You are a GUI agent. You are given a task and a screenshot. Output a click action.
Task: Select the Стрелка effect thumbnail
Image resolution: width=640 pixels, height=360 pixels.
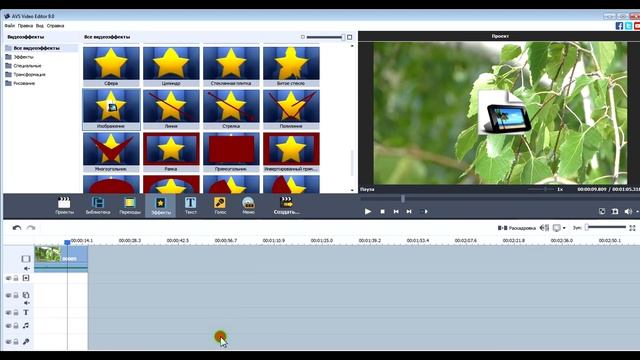coord(231,109)
